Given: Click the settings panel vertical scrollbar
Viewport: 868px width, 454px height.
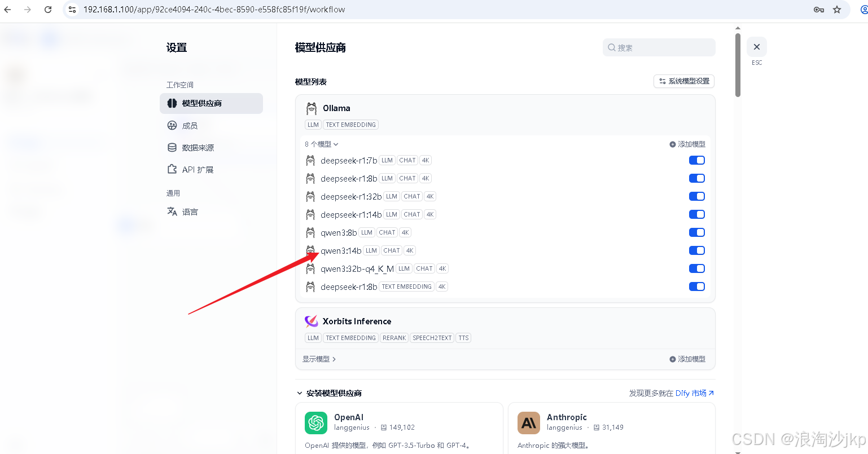Looking at the screenshot, I should [738, 65].
